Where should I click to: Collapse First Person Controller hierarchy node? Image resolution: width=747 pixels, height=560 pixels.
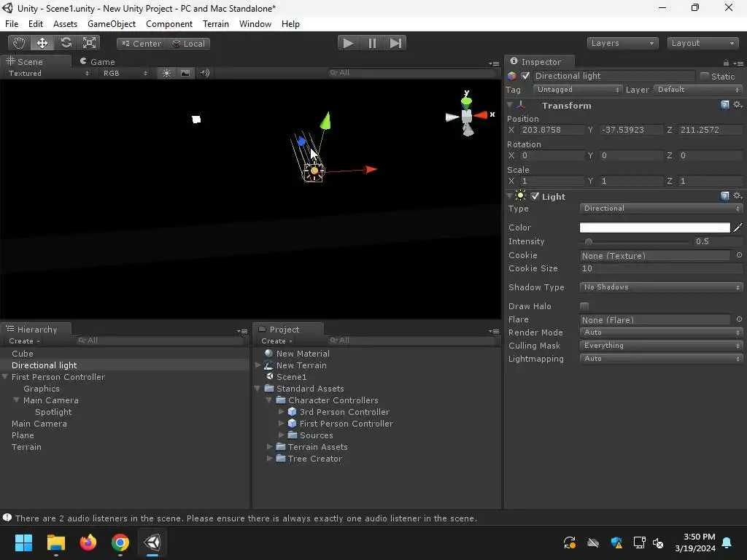5,377
